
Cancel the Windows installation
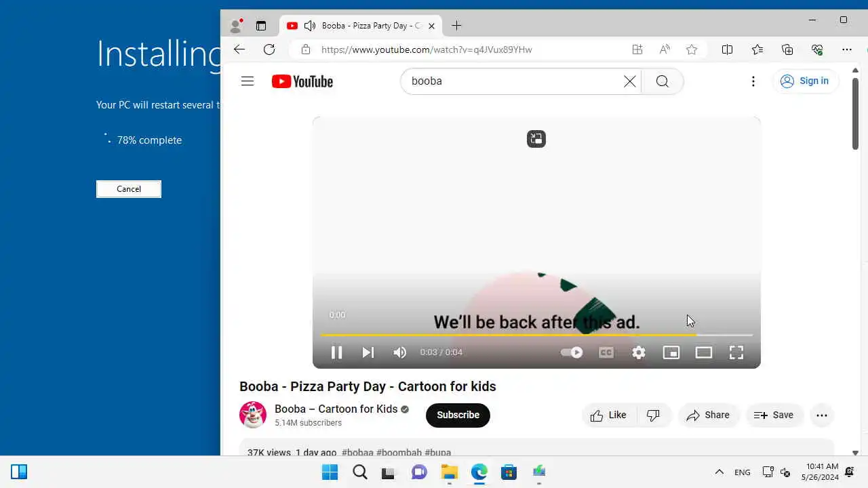129,189
